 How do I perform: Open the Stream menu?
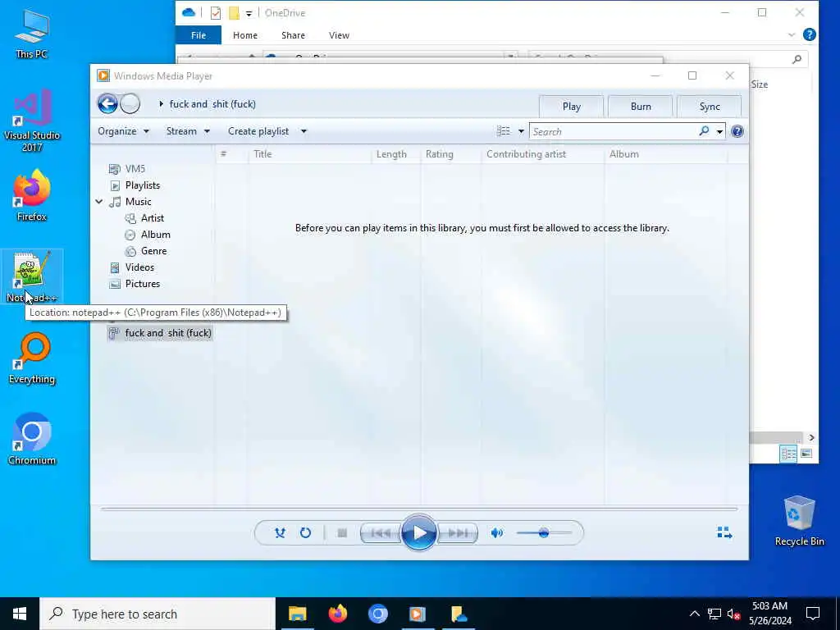click(188, 131)
